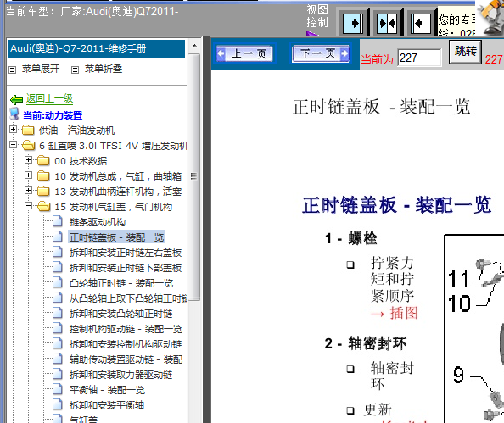Click the tree panel scrollbar thumb
This screenshot has height=423, width=504.
(x=194, y=176)
